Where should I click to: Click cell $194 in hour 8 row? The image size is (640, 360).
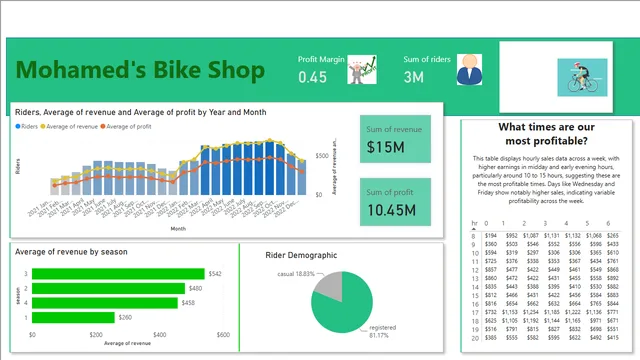(491, 236)
